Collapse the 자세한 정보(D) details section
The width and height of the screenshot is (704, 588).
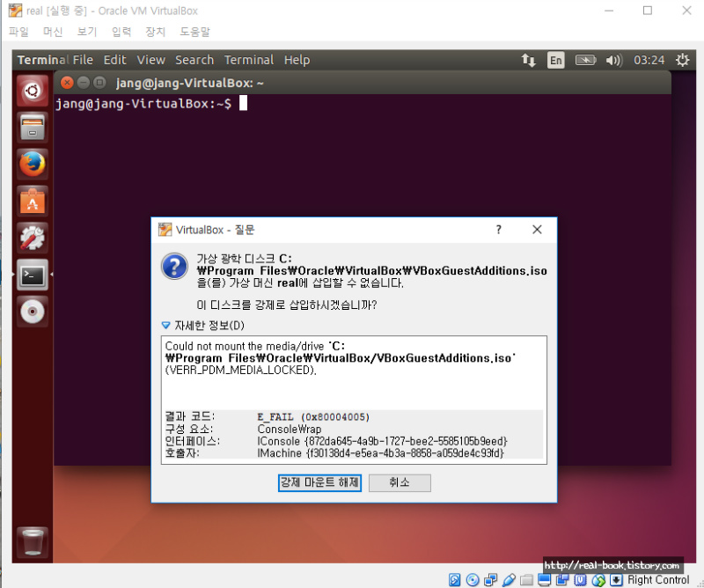click(x=203, y=325)
